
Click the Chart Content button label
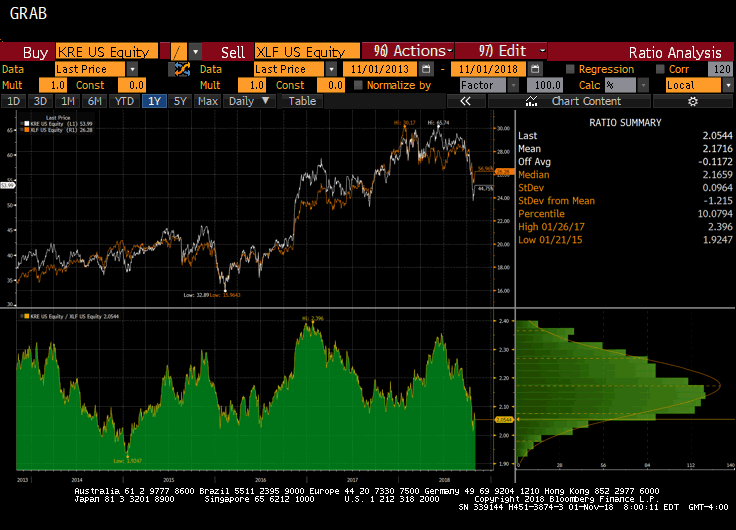click(x=586, y=101)
